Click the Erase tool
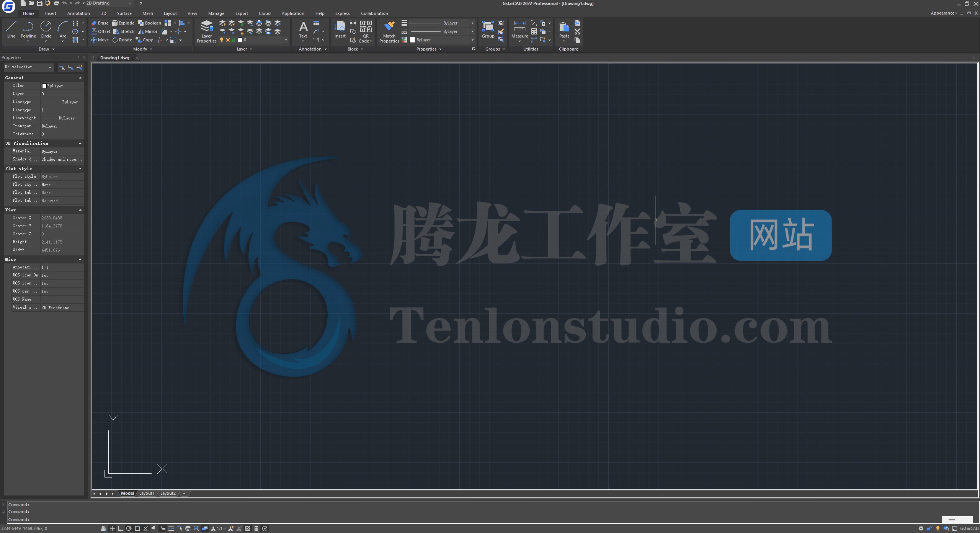This screenshot has height=533, width=980. (100, 23)
